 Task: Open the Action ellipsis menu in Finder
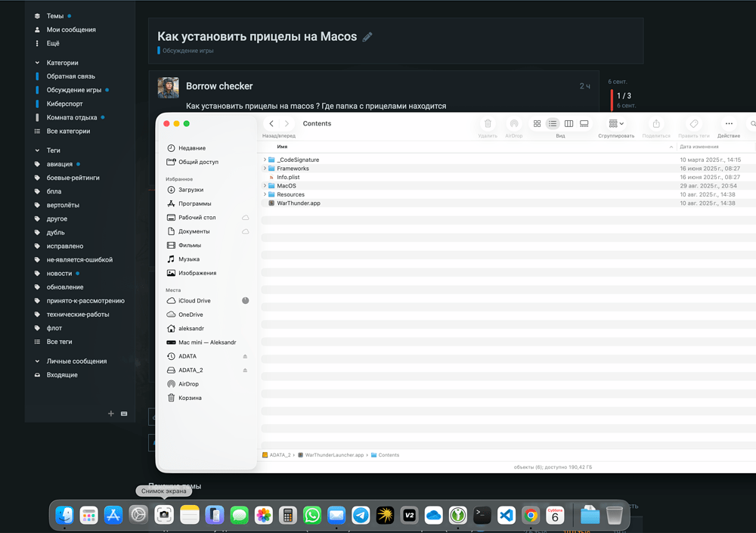[x=729, y=123]
